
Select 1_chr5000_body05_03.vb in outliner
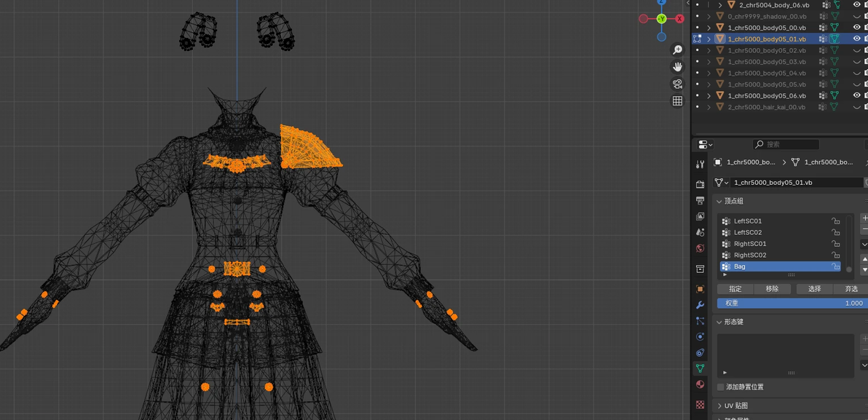click(763, 61)
